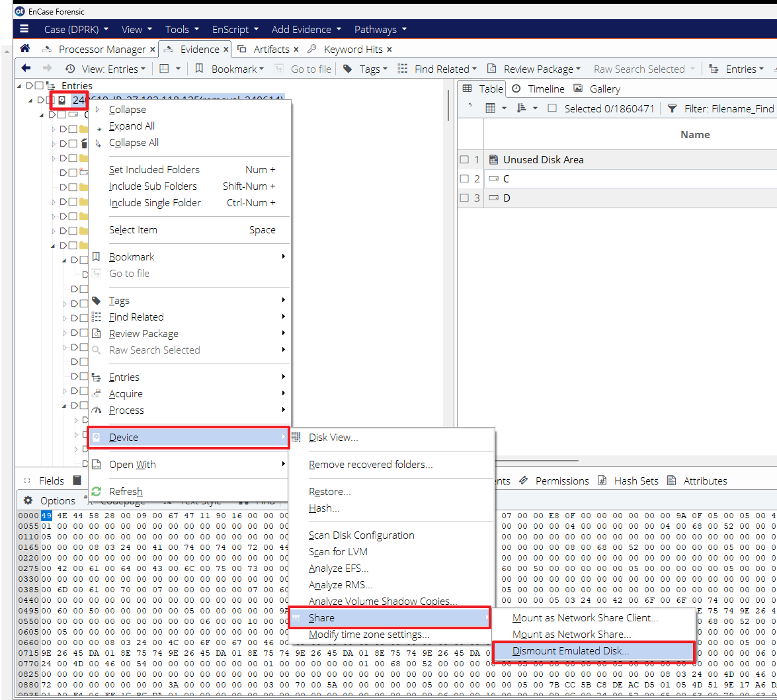The height and width of the screenshot is (700, 777).
Task: Open the Tools menu dropdown
Action: (182, 29)
